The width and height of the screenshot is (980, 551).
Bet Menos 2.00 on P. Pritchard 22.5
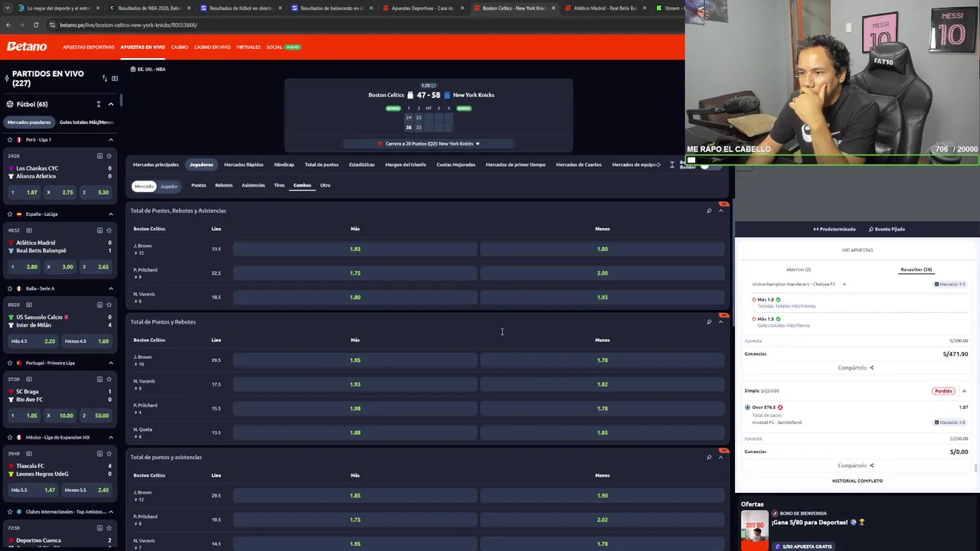pos(603,273)
